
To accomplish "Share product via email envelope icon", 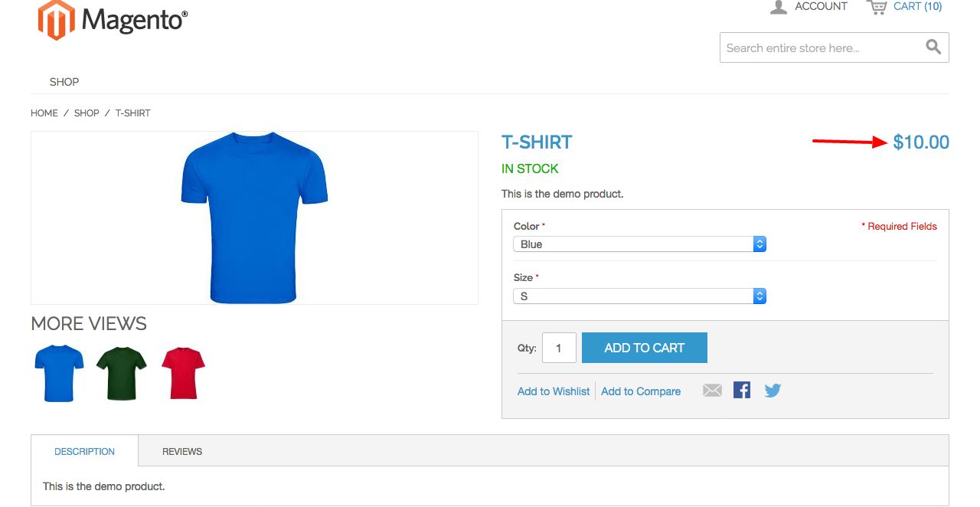I will pos(712,391).
